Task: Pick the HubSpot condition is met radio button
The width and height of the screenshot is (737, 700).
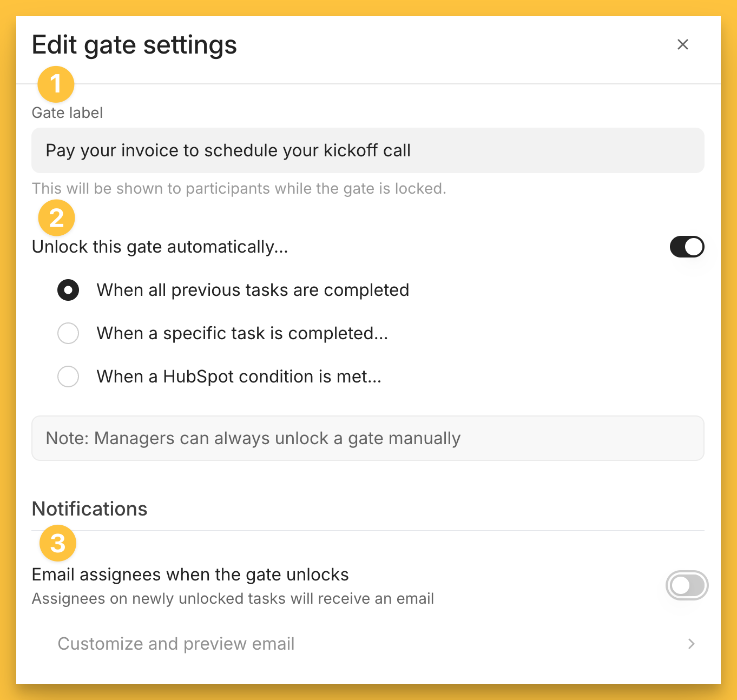Action: pyautogui.click(x=68, y=377)
